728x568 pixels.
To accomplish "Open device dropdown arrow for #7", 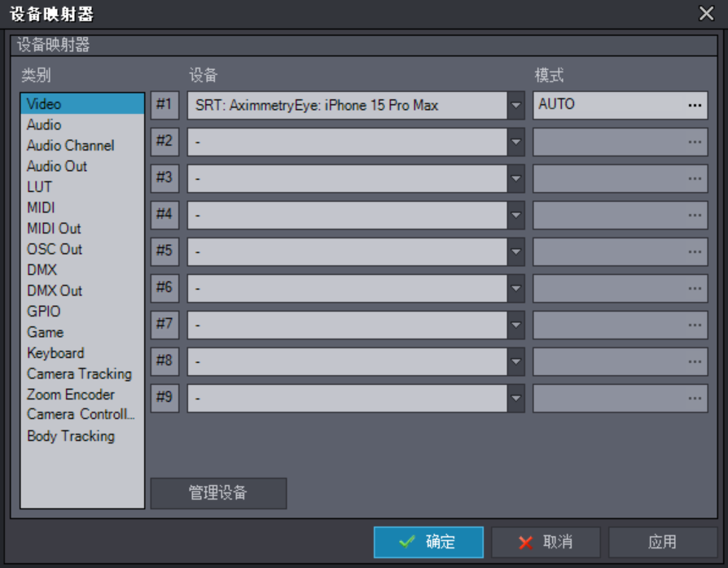I will tap(515, 326).
